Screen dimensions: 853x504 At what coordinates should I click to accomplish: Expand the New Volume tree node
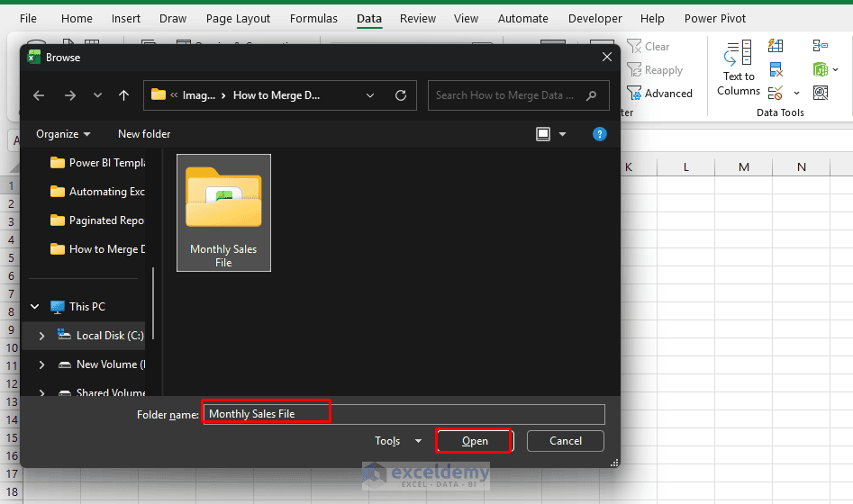coord(42,364)
